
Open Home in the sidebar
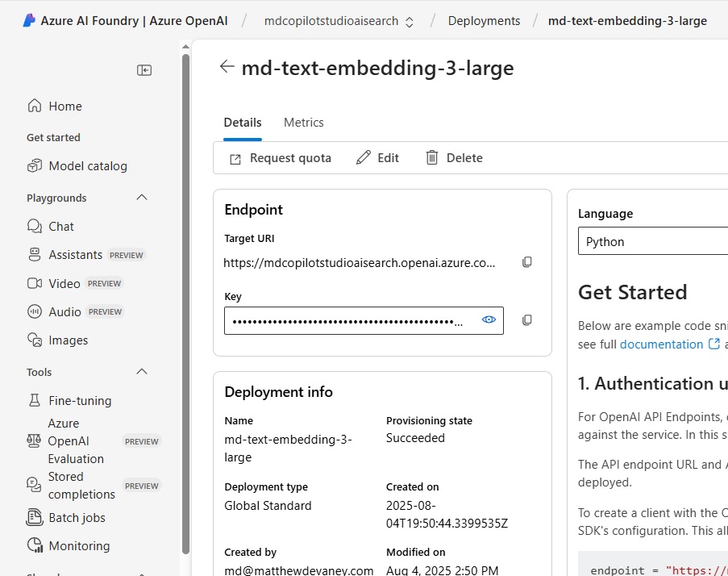coord(65,106)
